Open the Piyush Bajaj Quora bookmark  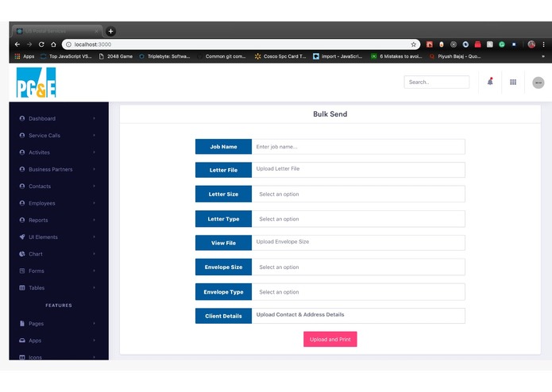pyautogui.click(x=455, y=56)
